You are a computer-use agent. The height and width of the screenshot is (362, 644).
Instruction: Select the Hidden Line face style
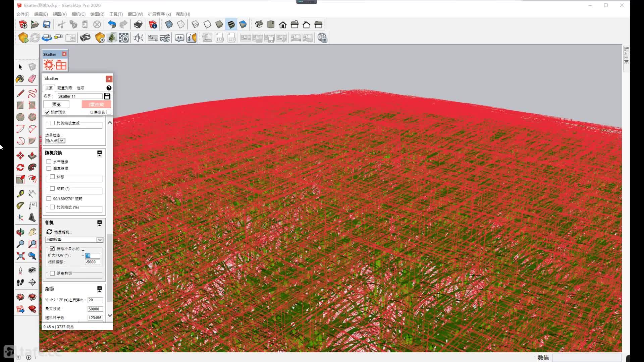coord(207,24)
